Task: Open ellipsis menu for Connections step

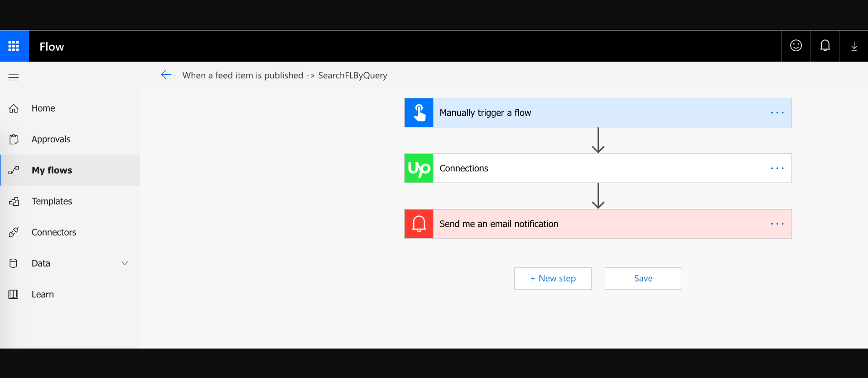Action: (777, 169)
